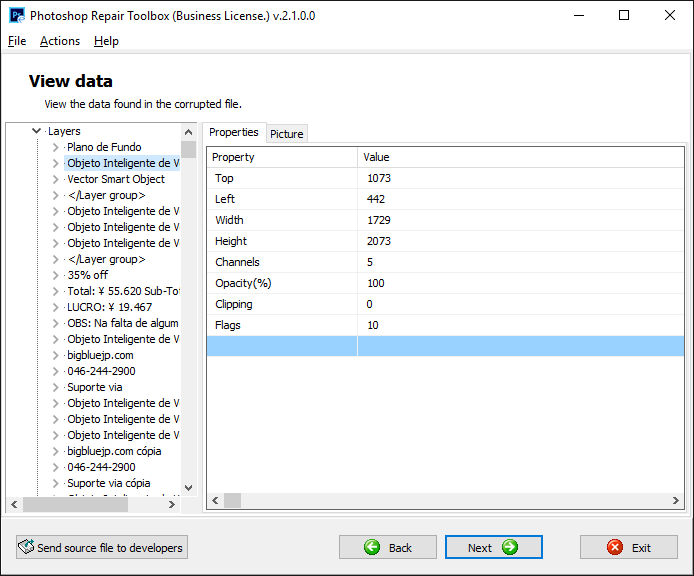The image size is (694, 576).
Task: Select the bigbluejp.com cópia layer
Action: click(x=114, y=451)
